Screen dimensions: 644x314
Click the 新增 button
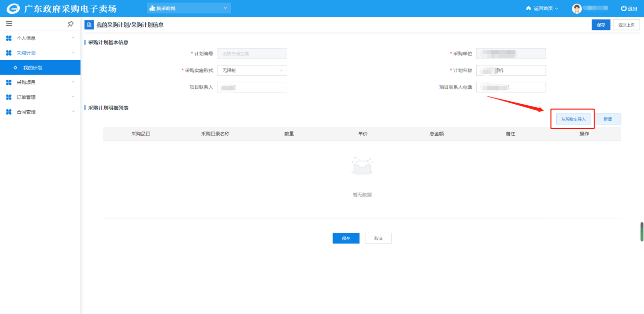pyautogui.click(x=608, y=119)
